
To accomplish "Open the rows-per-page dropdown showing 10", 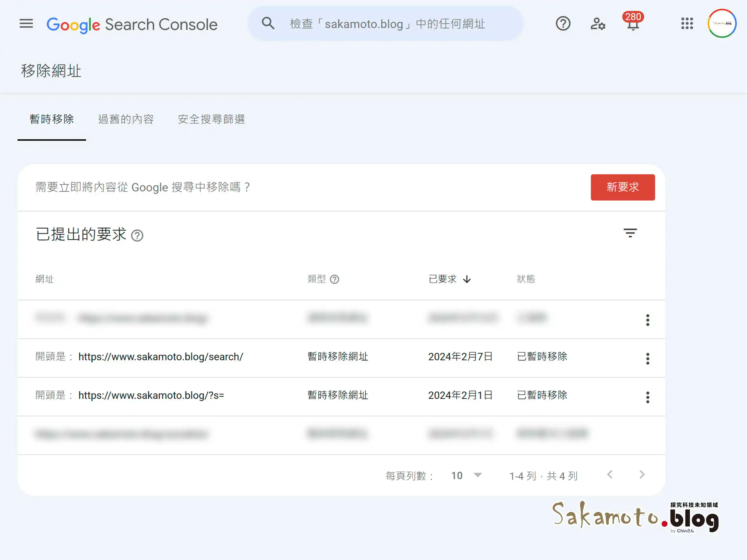I will [468, 475].
